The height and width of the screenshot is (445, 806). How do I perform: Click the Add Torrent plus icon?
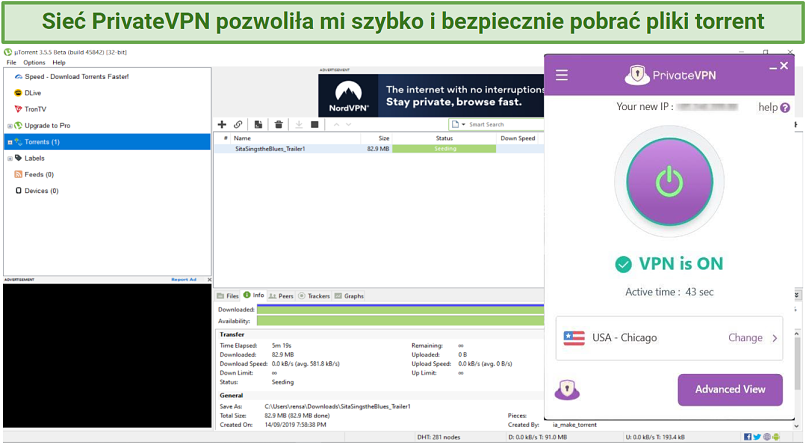222,124
